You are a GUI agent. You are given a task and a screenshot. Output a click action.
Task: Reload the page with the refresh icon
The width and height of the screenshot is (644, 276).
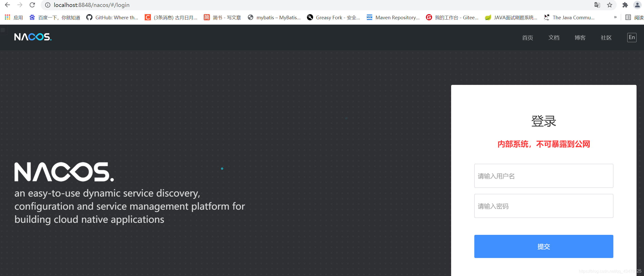point(32,5)
